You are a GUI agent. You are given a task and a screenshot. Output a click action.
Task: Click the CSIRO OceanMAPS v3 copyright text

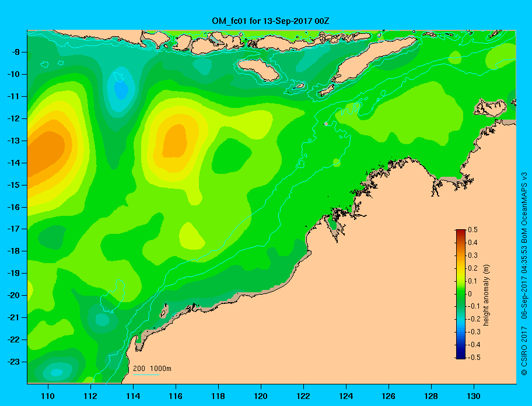524,274
